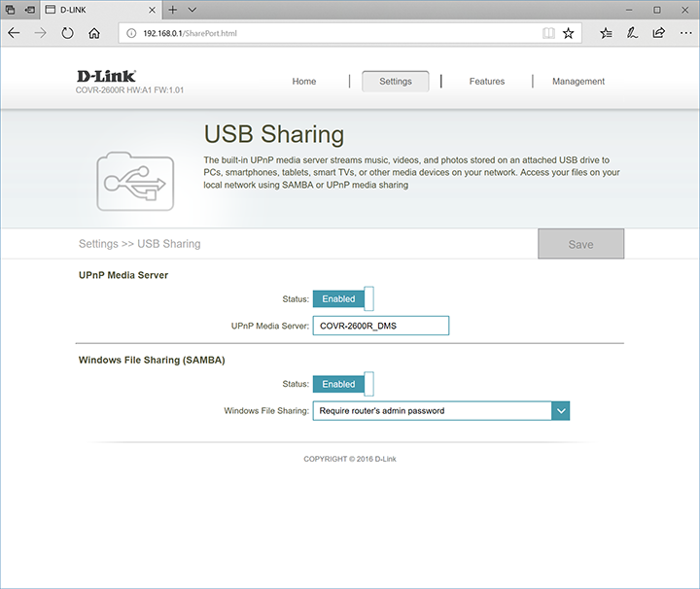Disable the UPnP Media Server status toggle
This screenshot has width=700, height=589.
click(x=343, y=299)
